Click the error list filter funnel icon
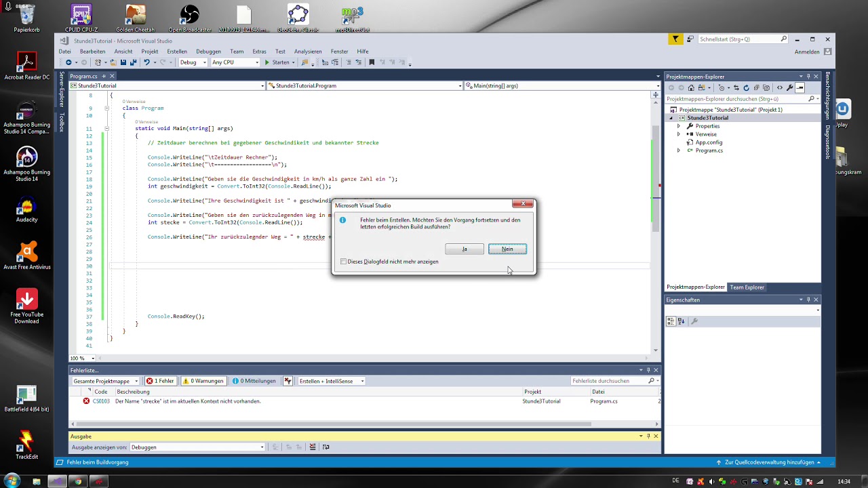The width and height of the screenshot is (868, 488). (x=288, y=381)
